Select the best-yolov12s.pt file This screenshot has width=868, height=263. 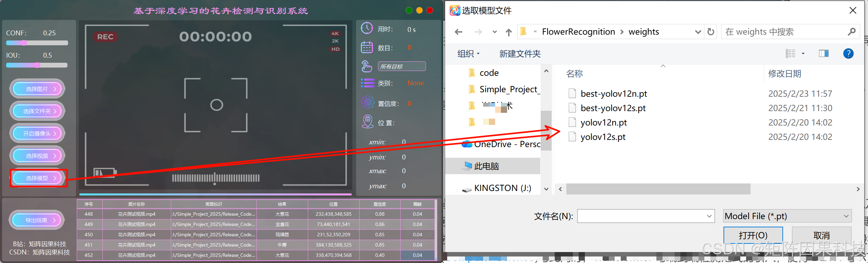coord(613,108)
